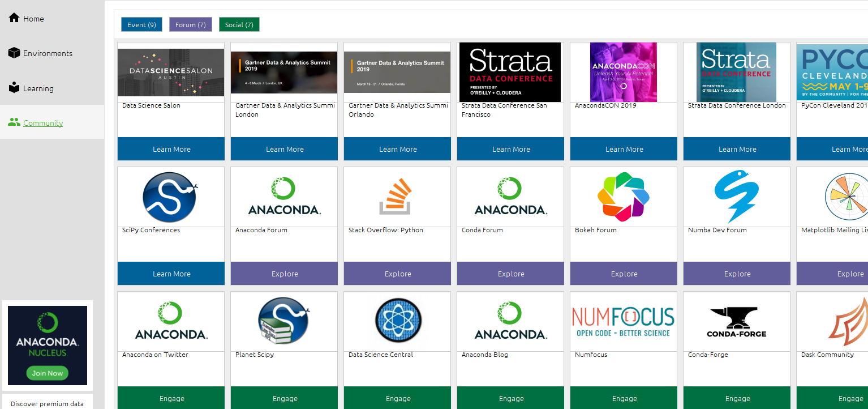Viewport: 868px width, 409px height.
Task: Open the Strata San Francisco black banner
Action: point(510,73)
